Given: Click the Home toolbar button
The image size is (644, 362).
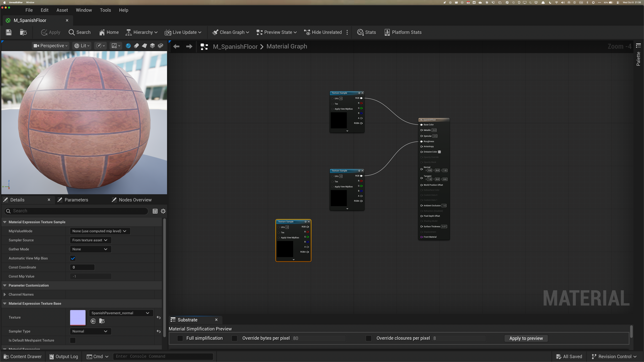Looking at the screenshot, I should click(x=109, y=32).
